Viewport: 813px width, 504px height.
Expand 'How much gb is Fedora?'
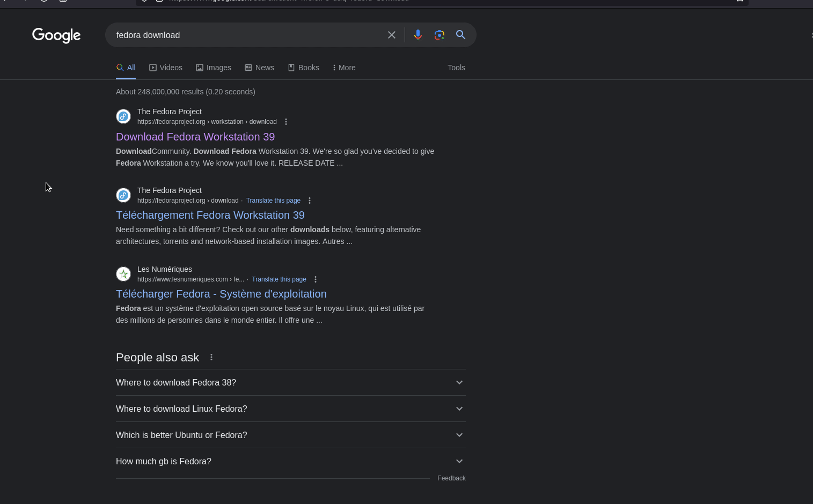click(x=290, y=461)
